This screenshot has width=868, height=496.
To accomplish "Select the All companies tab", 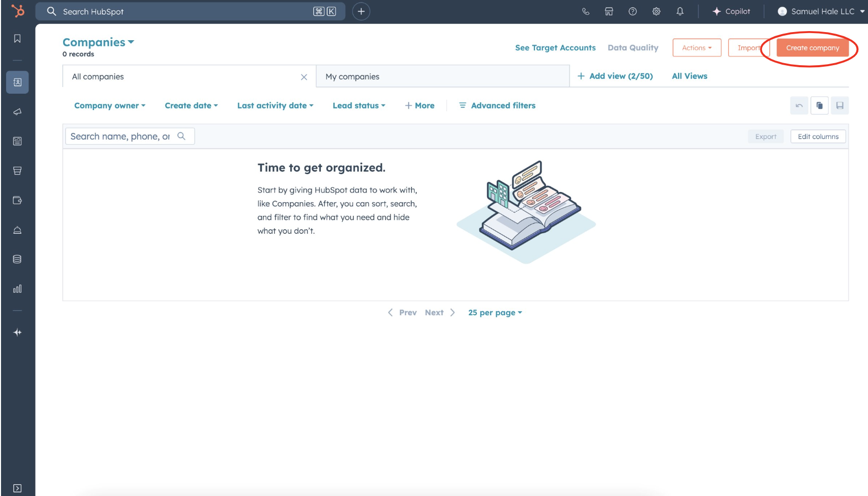I will tap(189, 76).
